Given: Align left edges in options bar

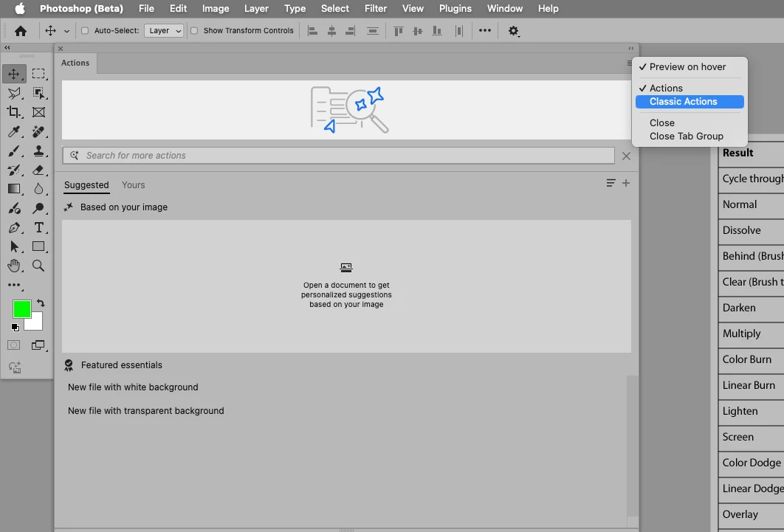Looking at the screenshot, I should pyautogui.click(x=312, y=31).
